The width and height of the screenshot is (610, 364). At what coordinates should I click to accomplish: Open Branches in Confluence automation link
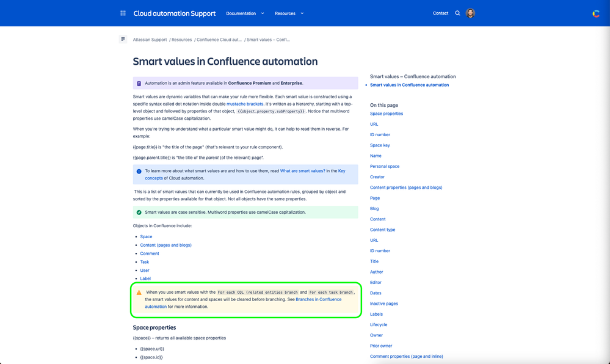pos(318,299)
